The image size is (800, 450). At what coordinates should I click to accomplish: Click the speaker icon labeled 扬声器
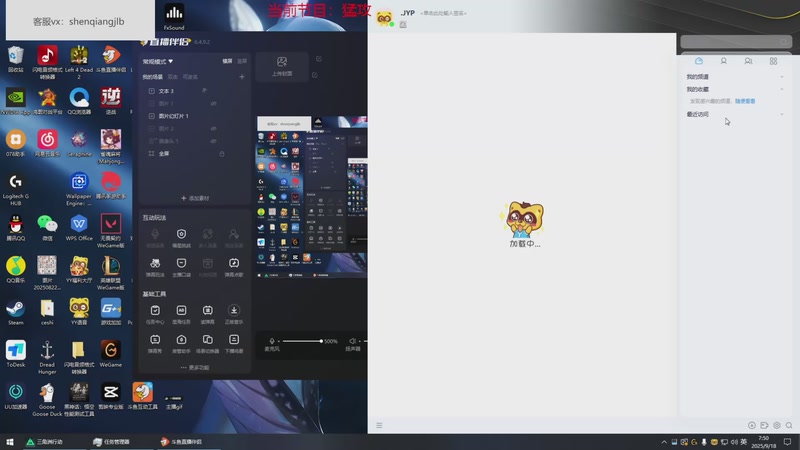point(353,341)
